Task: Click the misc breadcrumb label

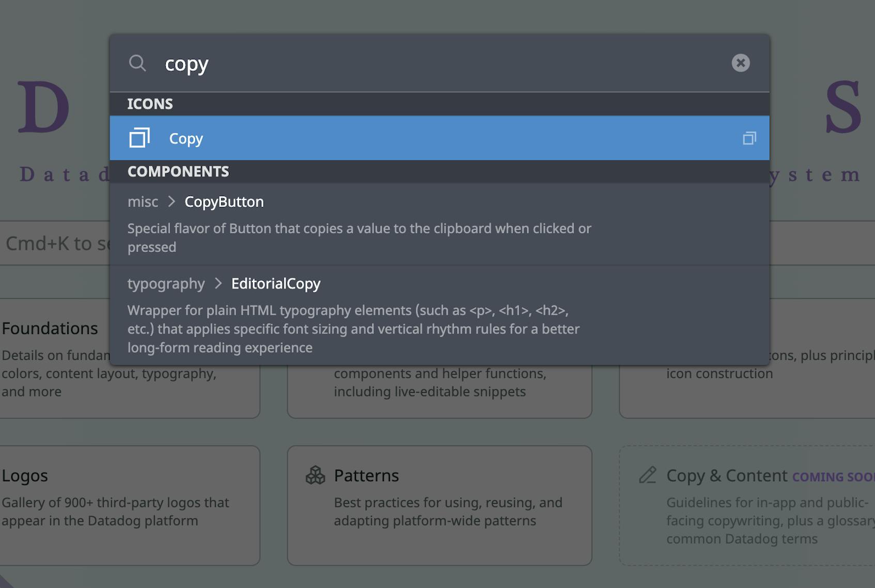Action: (143, 202)
